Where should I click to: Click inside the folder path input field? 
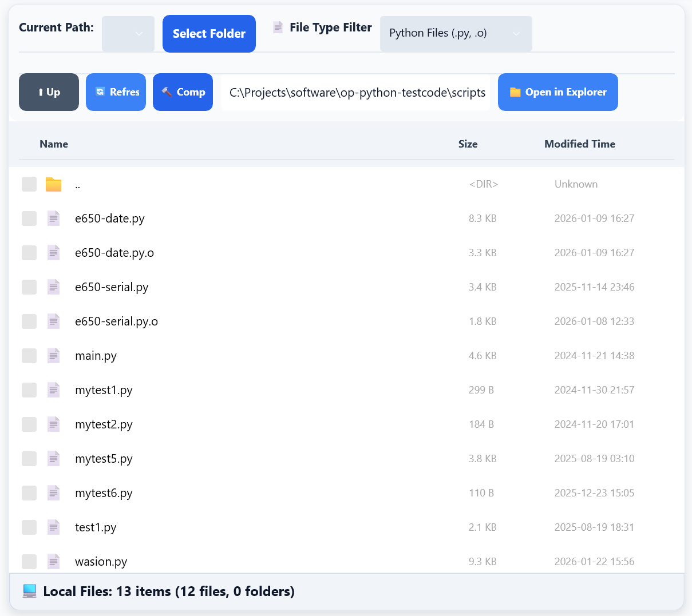coord(355,92)
